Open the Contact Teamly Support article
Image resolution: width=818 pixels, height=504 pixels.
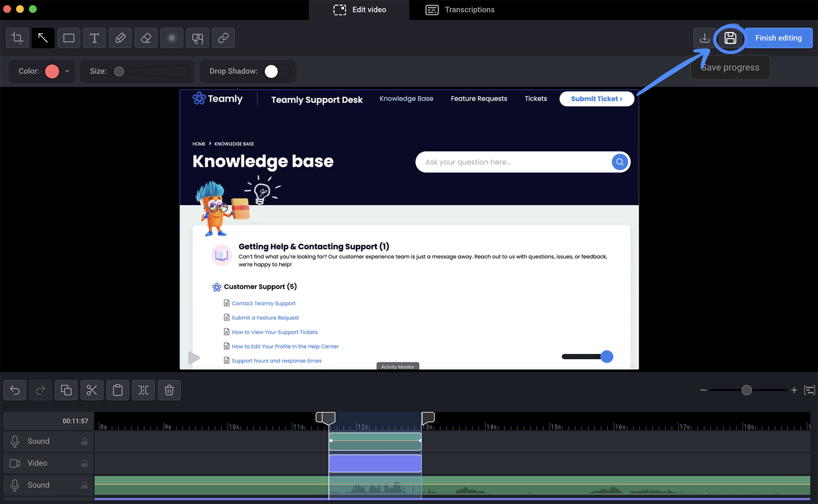coord(264,304)
